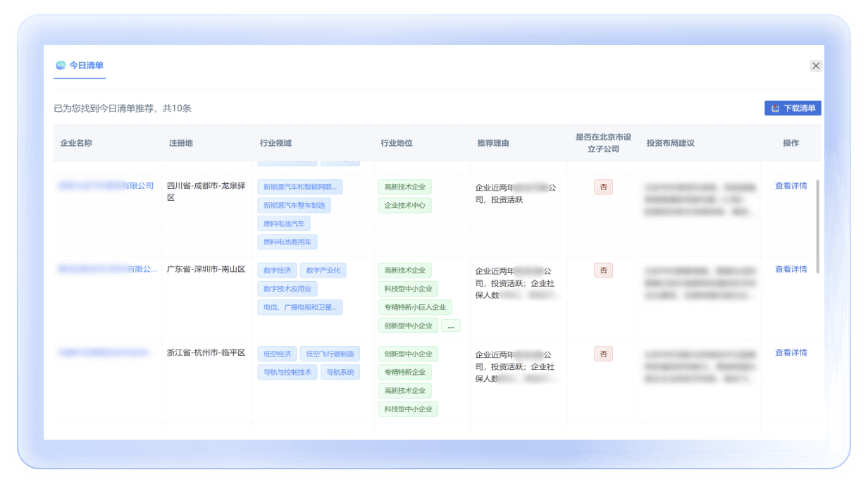Click the company name link in 龙泉驿区 row
The height and width of the screenshot is (489, 868).
pyautogui.click(x=106, y=186)
